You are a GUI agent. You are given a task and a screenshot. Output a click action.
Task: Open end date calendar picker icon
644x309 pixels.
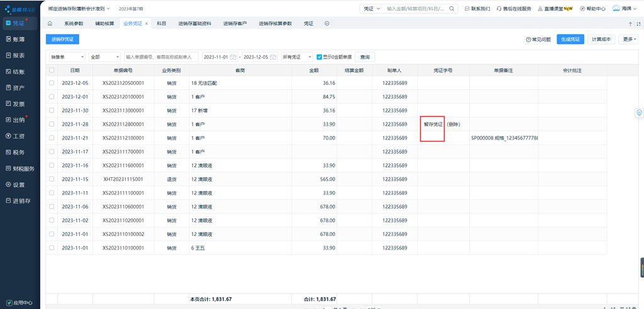click(x=273, y=57)
